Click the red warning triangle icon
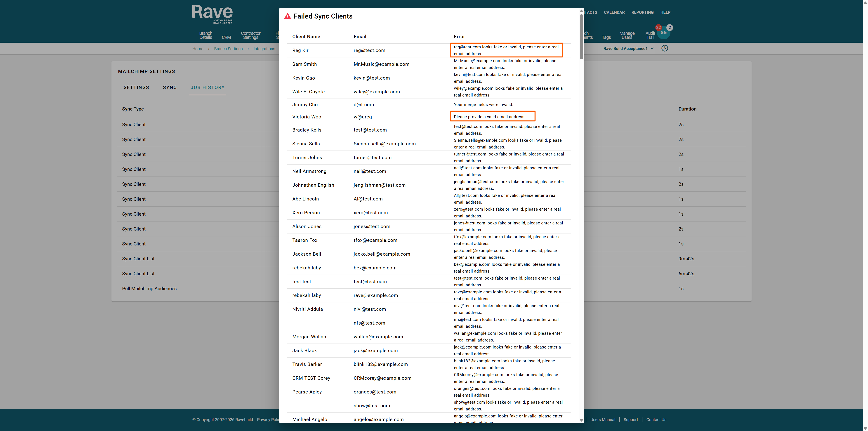868x431 pixels. (288, 16)
